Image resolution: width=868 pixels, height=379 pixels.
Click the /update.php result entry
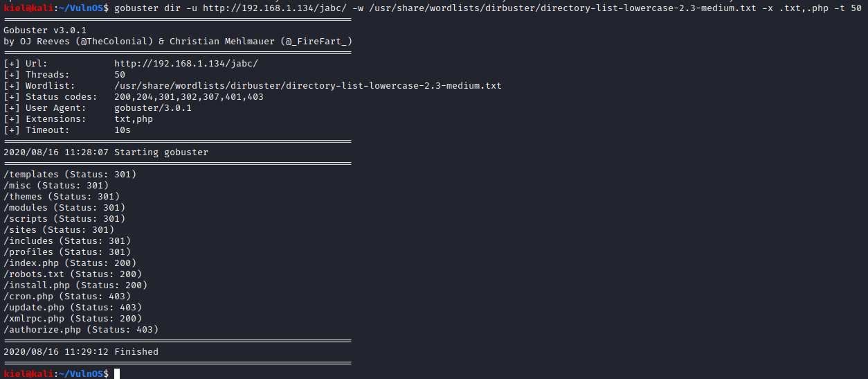click(x=73, y=308)
